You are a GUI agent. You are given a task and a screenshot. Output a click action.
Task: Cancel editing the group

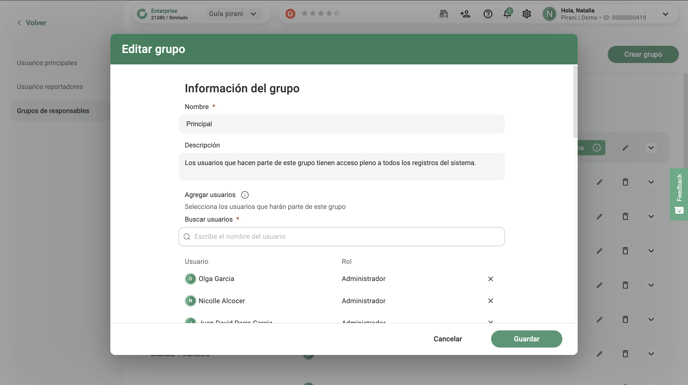tap(448, 339)
